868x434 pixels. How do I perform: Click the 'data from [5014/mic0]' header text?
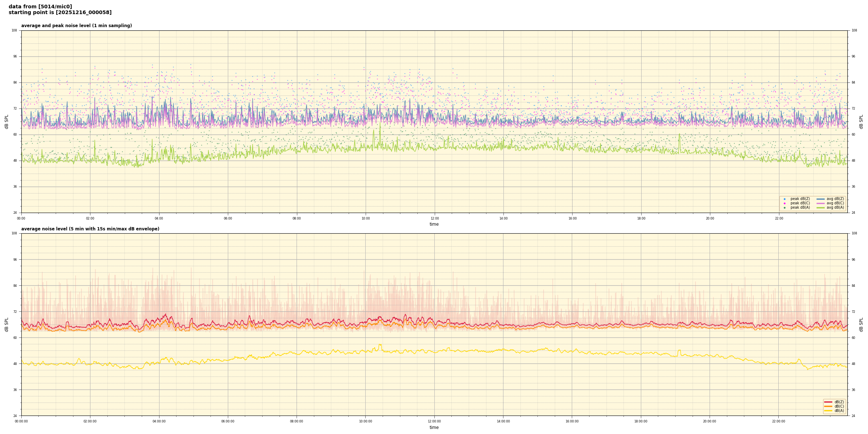[40, 7]
